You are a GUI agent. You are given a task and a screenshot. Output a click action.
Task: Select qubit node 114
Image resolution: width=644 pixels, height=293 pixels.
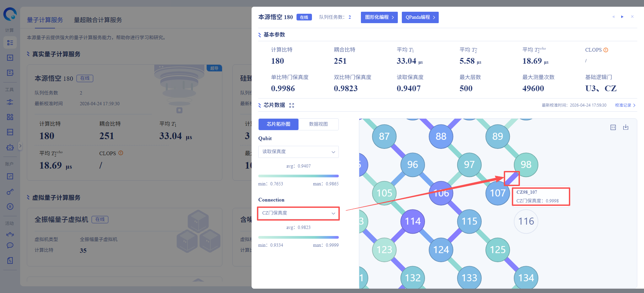click(x=413, y=221)
